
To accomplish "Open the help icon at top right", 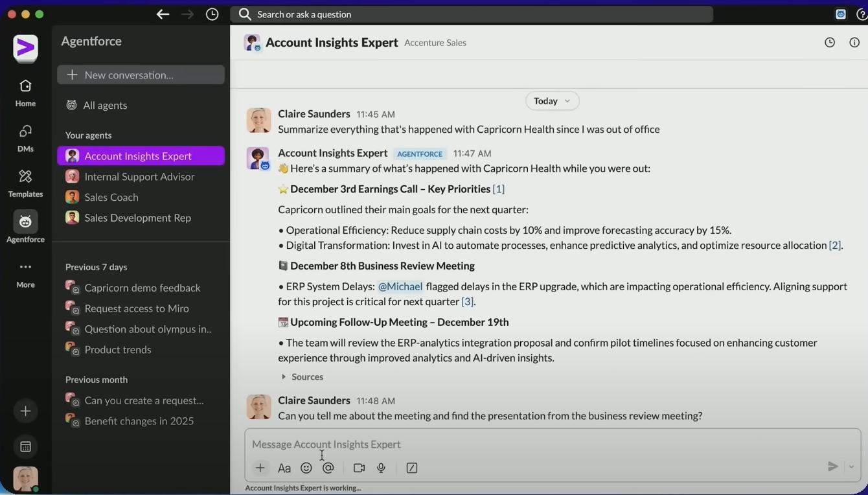I will pos(862,14).
